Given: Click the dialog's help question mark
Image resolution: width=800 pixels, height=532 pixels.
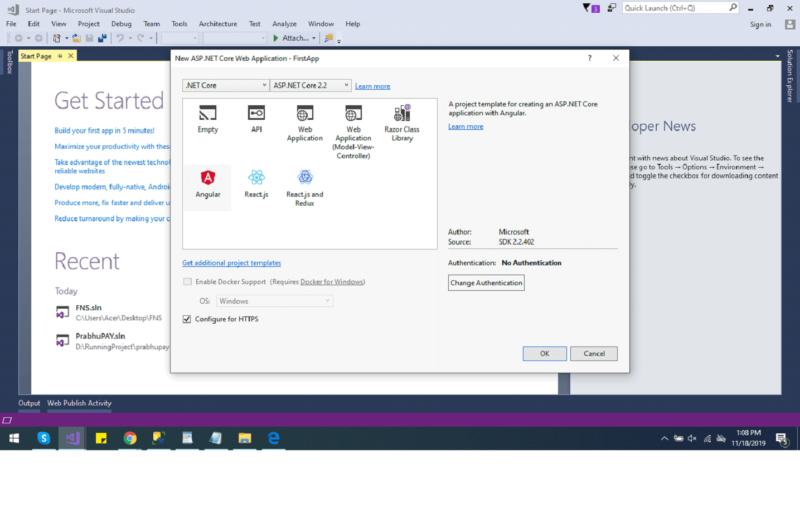Looking at the screenshot, I should 590,58.
